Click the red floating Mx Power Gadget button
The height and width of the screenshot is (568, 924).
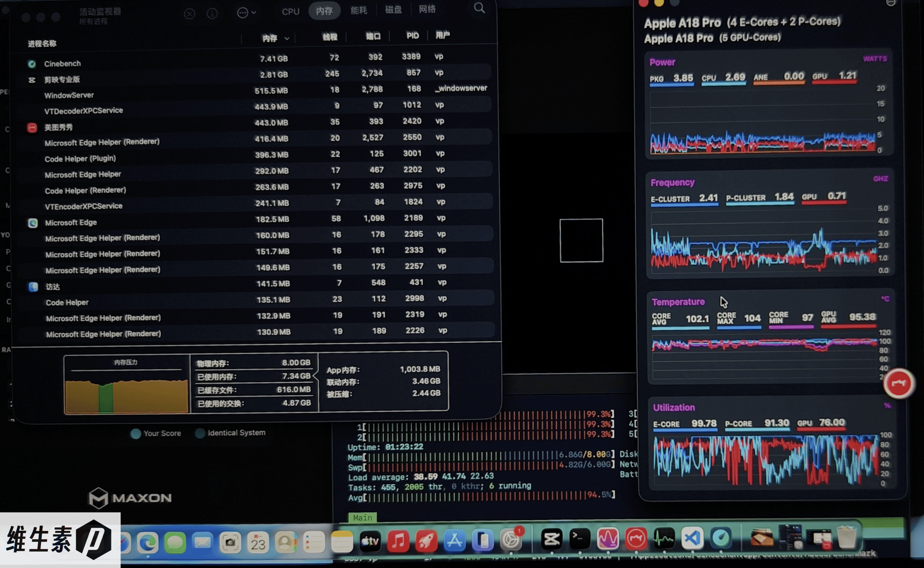pos(899,383)
